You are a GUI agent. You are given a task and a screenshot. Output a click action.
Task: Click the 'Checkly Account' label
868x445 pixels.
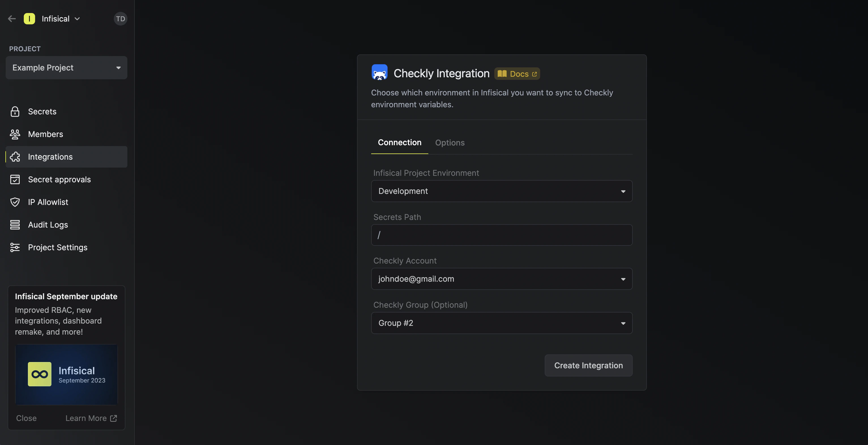pyautogui.click(x=405, y=261)
